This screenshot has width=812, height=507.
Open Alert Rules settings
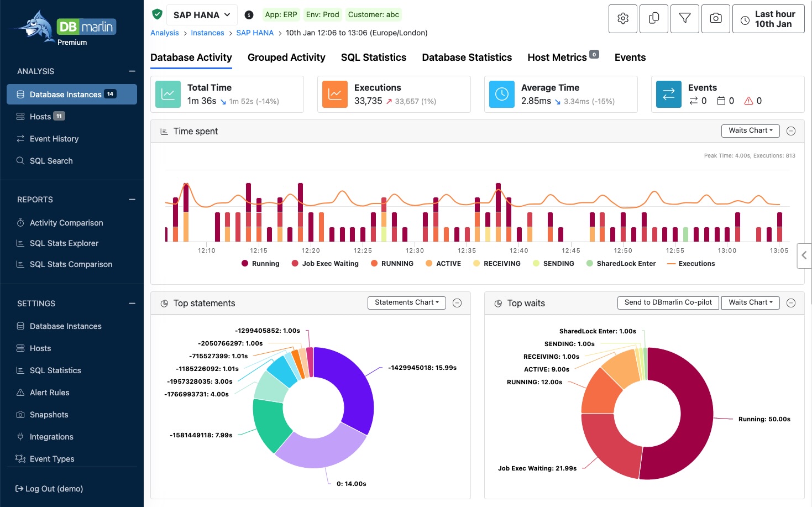(72, 393)
